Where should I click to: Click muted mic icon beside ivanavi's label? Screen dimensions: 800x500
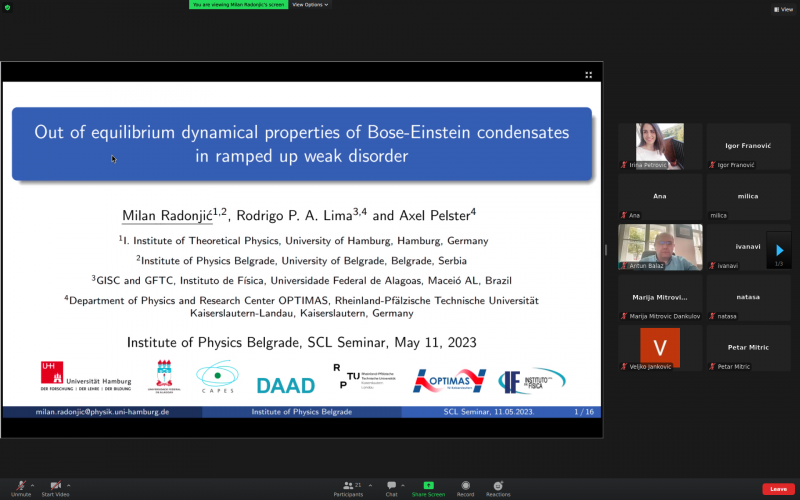point(712,266)
